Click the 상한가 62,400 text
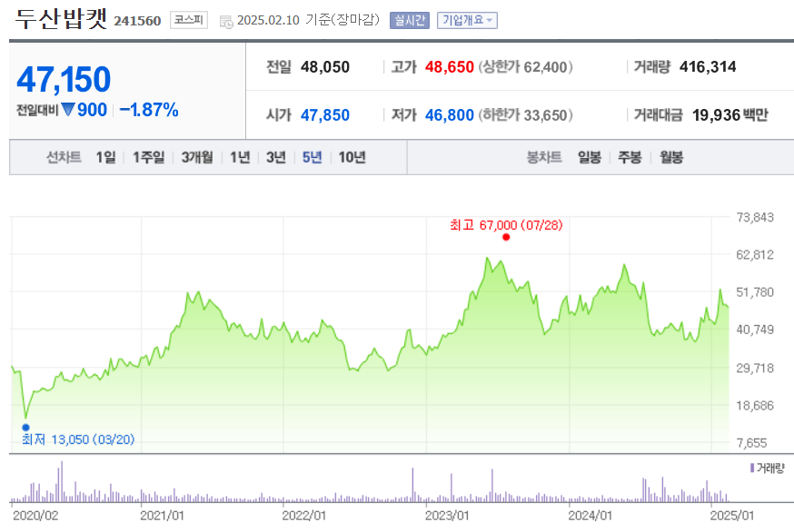 [x=525, y=67]
